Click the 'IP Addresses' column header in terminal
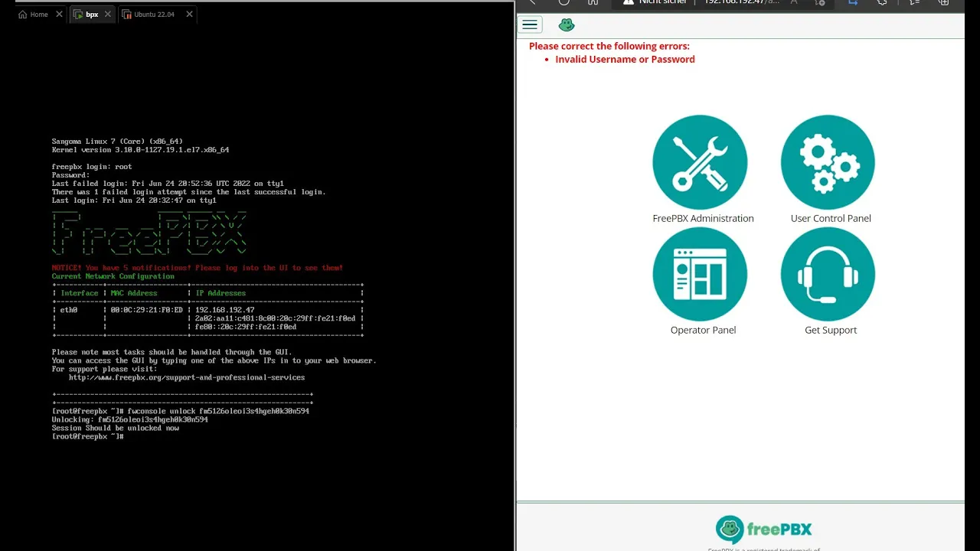 point(220,293)
